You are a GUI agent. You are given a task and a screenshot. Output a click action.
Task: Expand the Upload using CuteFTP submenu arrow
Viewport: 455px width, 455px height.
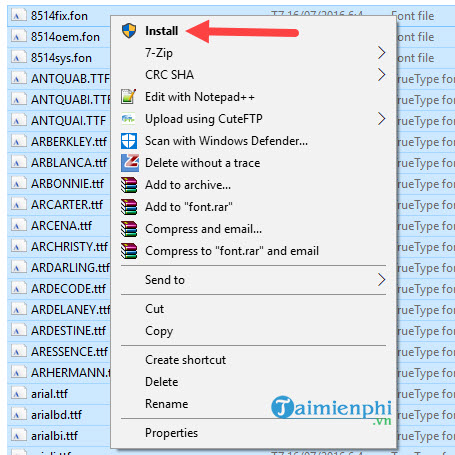(382, 119)
